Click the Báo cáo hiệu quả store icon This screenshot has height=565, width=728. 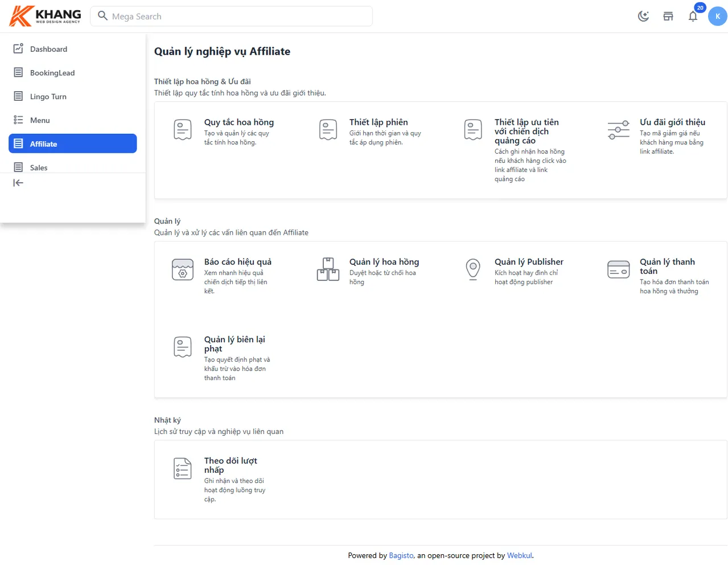pos(183,269)
